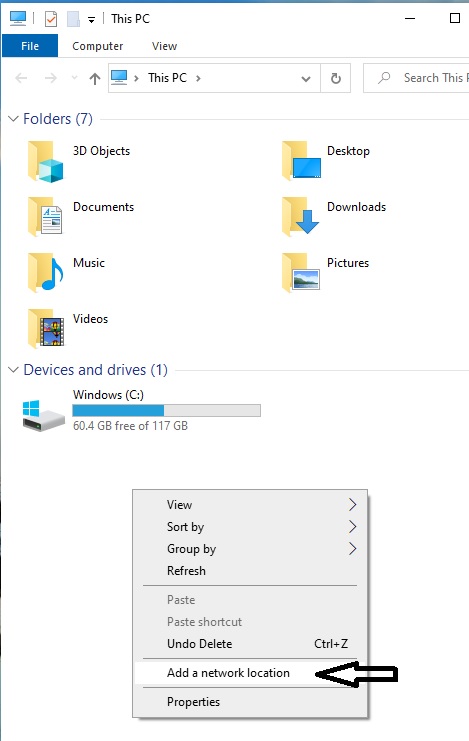The image size is (469, 741).
Task: Click the Videos folder icon
Action: tap(45, 328)
